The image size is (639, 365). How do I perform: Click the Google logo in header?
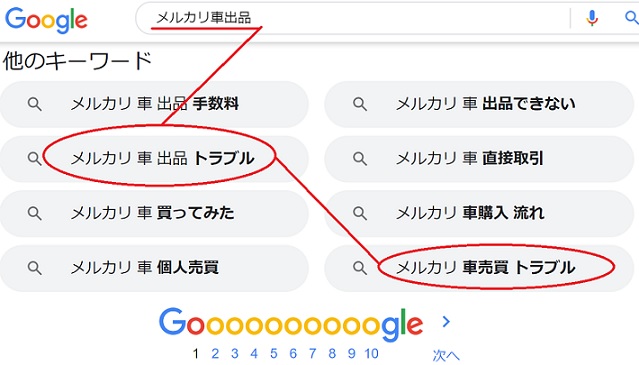[46, 20]
